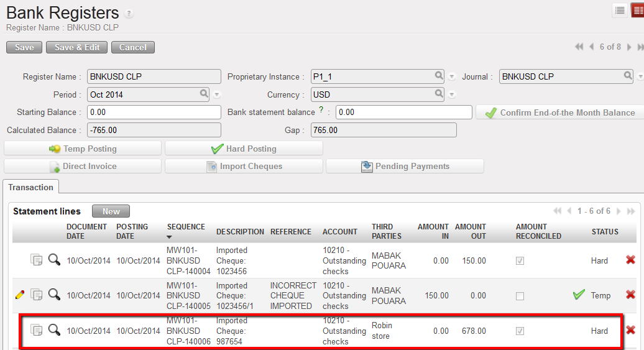
Task: Switch to list view icon
Action: 620,11
